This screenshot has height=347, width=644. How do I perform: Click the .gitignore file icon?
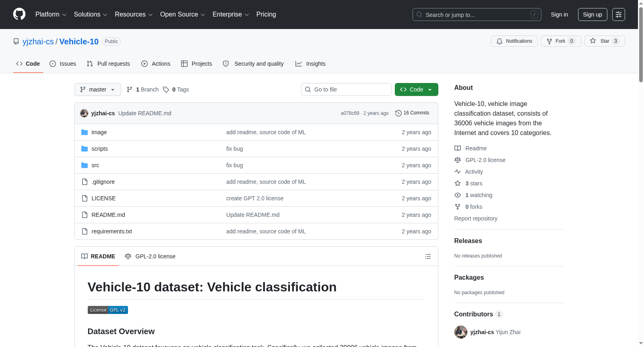(x=85, y=182)
